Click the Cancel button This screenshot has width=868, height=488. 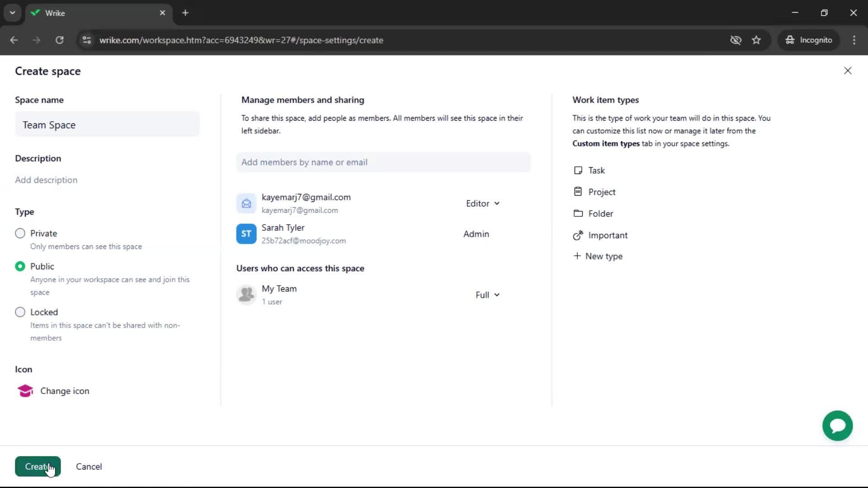[89, 466]
